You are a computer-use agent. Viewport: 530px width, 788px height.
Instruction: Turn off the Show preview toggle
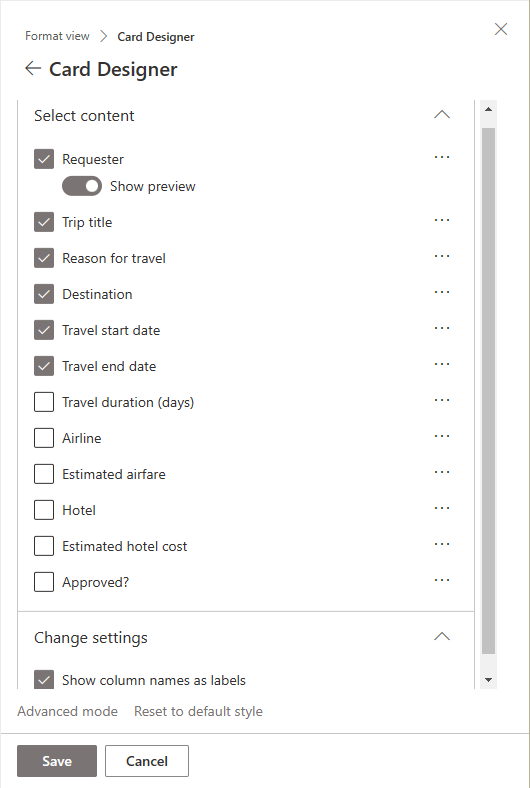pos(82,186)
